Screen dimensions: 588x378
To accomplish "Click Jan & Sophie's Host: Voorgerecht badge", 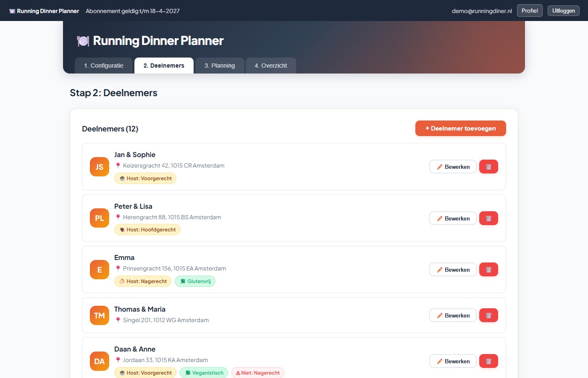I will click(145, 178).
